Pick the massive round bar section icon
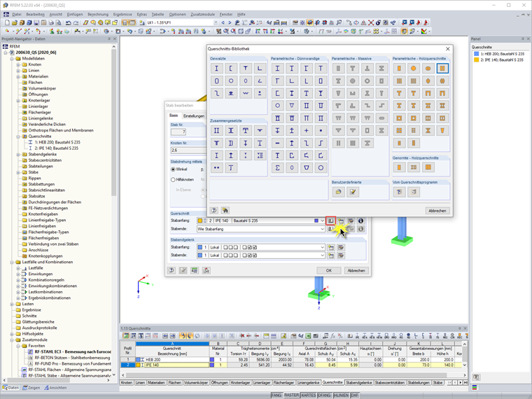This screenshot has width=532, height=399. 353,80
